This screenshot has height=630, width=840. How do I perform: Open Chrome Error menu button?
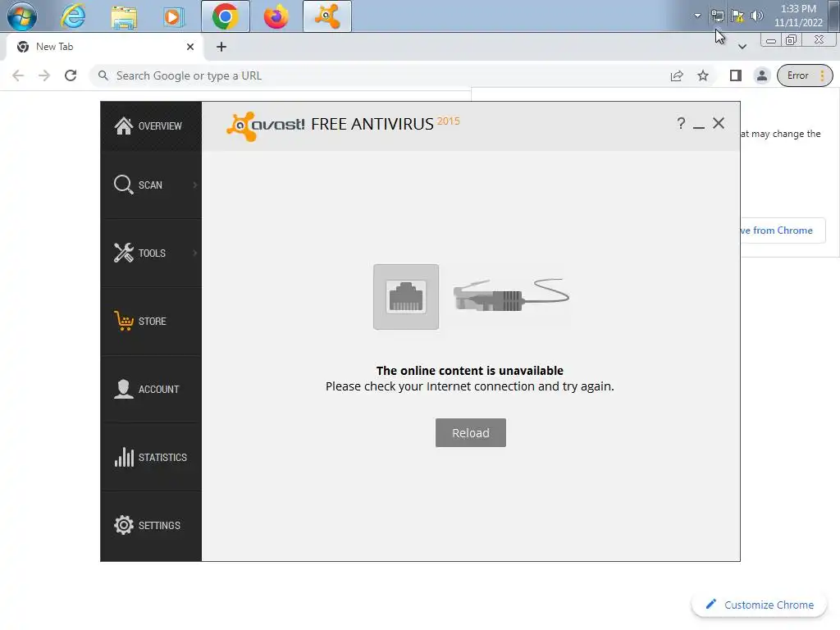(x=805, y=75)
